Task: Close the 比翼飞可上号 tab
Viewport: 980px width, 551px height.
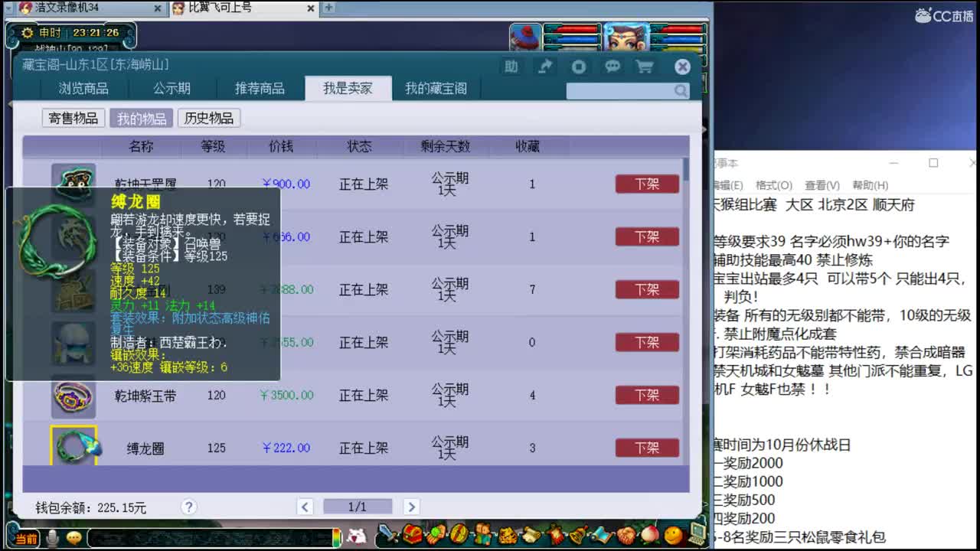Action: point(311,8)
